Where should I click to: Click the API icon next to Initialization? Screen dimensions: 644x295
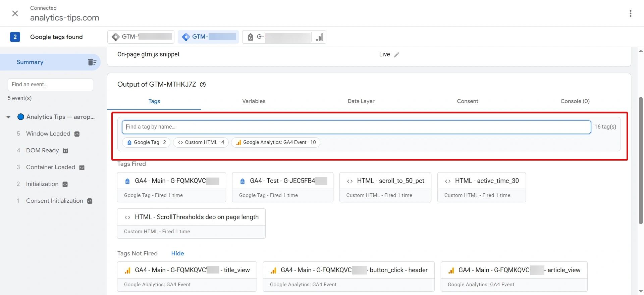click(65, 184)
